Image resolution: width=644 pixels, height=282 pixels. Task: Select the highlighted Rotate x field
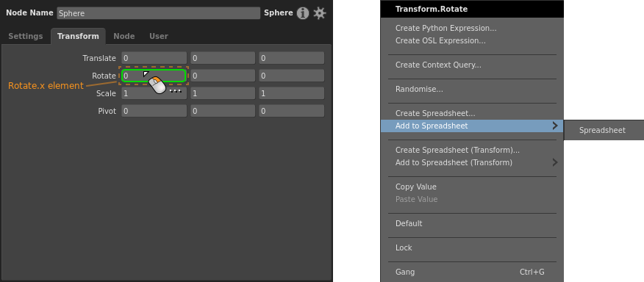154,76
